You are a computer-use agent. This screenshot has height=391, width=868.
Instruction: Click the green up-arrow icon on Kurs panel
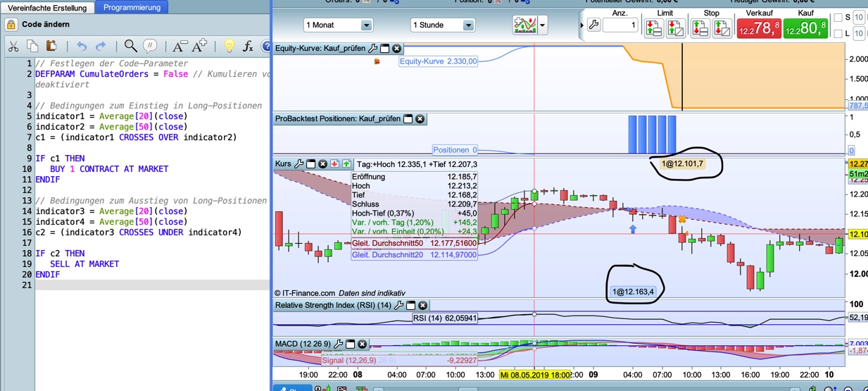[346, 164]
